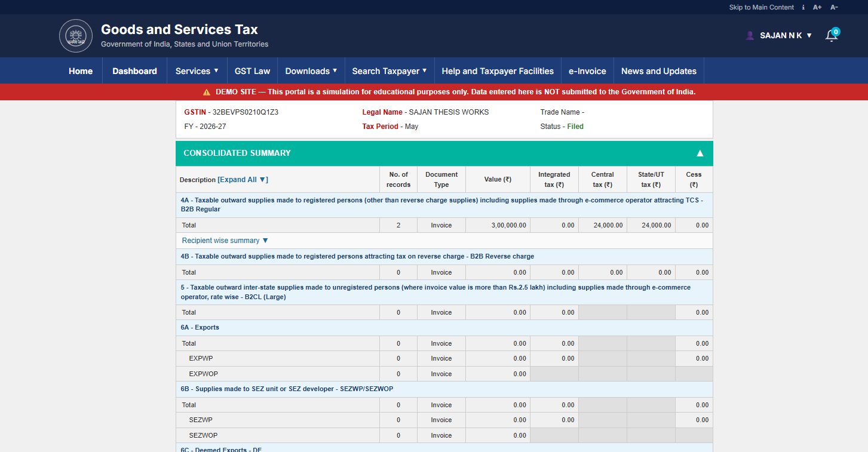Click the State/UT tax (₹) column header
The width and height of the screenshot is (868, 452).
tap(651, 180)
